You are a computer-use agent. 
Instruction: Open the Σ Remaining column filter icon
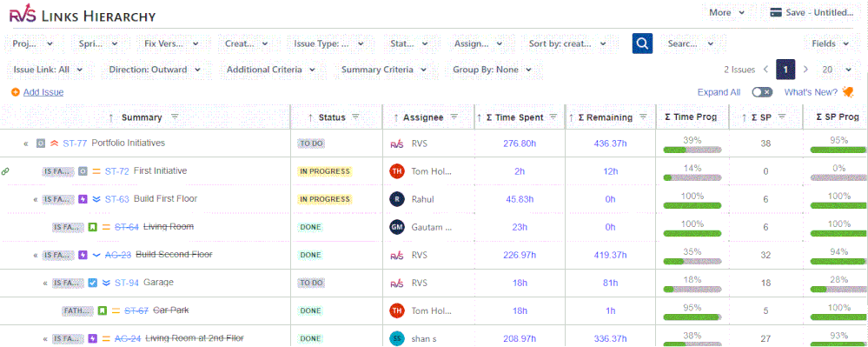coord(643,117)
